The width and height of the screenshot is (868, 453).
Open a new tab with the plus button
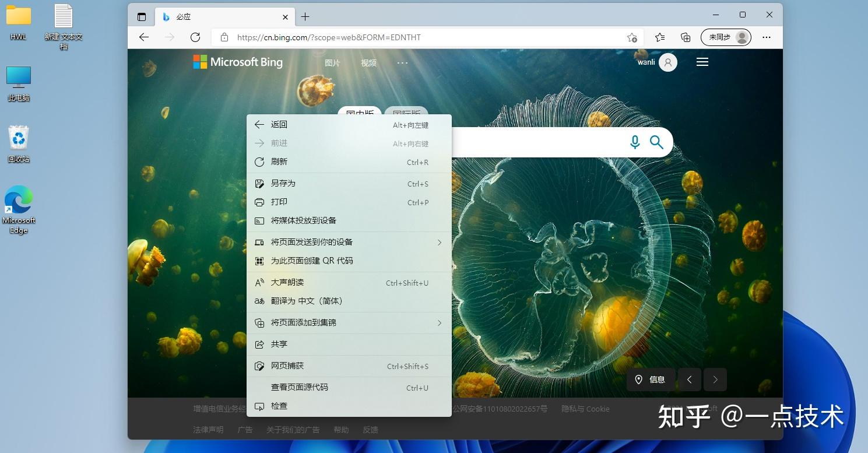[305, 17]
